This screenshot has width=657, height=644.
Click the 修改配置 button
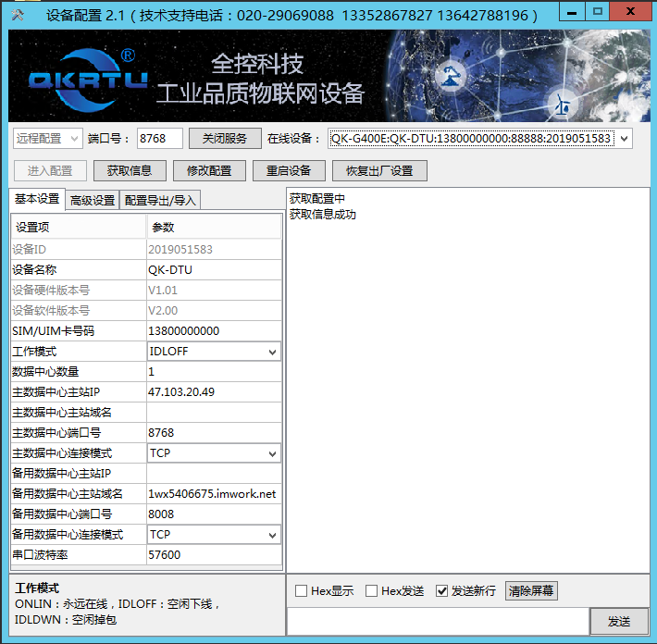click(x=209, y=170)
